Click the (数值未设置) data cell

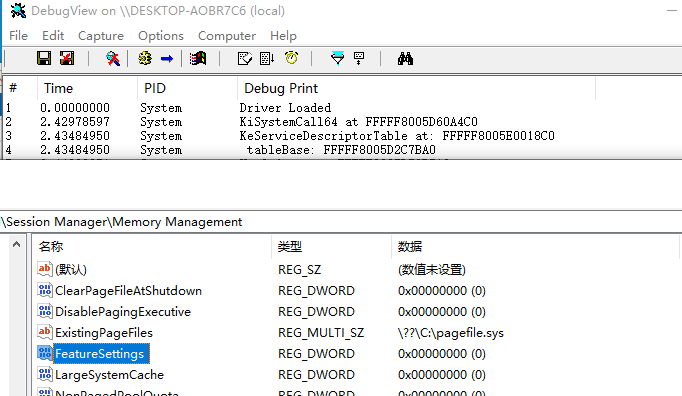click(x=431, y=270)
